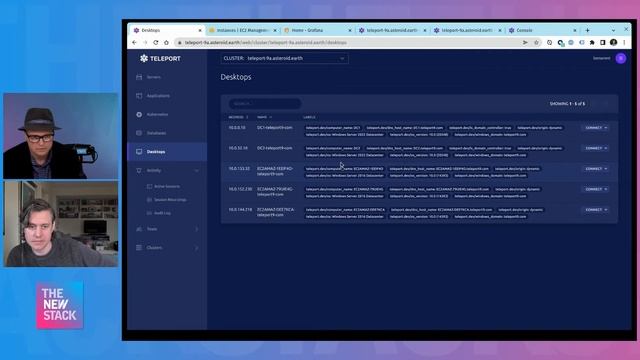
Task: Connect to the desktop at 10.0.144.218
Action: tap(596, 209)
